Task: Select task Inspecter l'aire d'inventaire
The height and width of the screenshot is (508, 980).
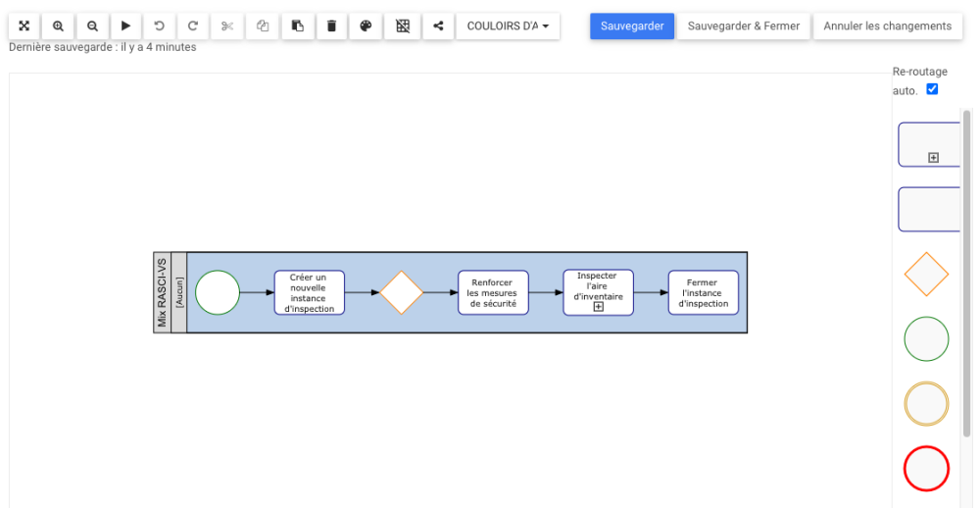Action: pyautogui.click(x=598, y=292)
